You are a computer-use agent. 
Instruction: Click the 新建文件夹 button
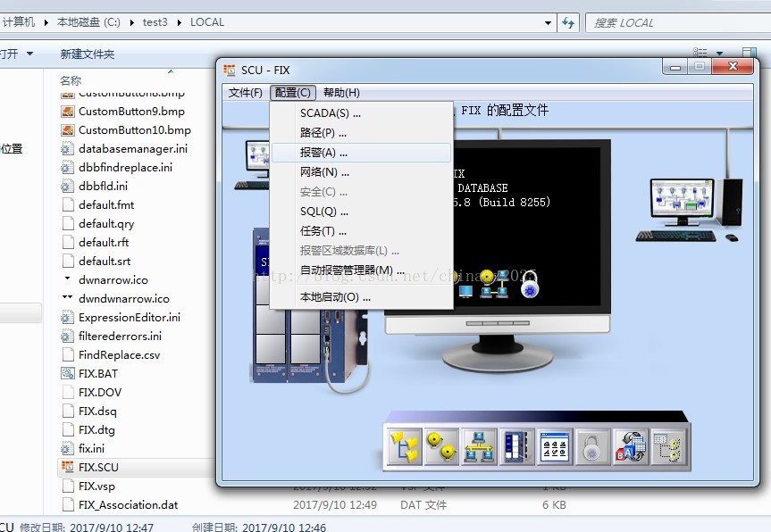click(x=87, y=54)
